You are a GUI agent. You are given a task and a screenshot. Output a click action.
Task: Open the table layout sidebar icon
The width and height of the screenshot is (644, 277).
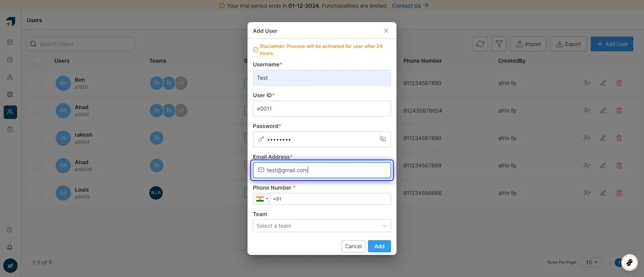(10, 94)
